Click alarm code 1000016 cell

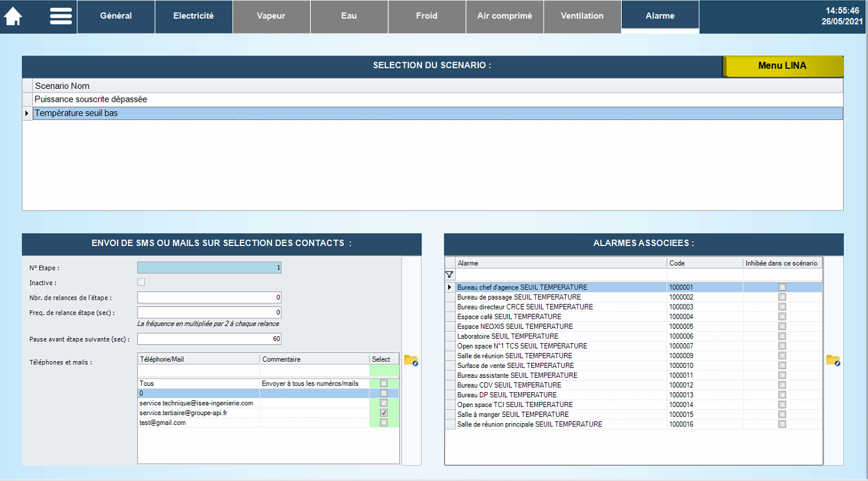(x=705, y=424)
